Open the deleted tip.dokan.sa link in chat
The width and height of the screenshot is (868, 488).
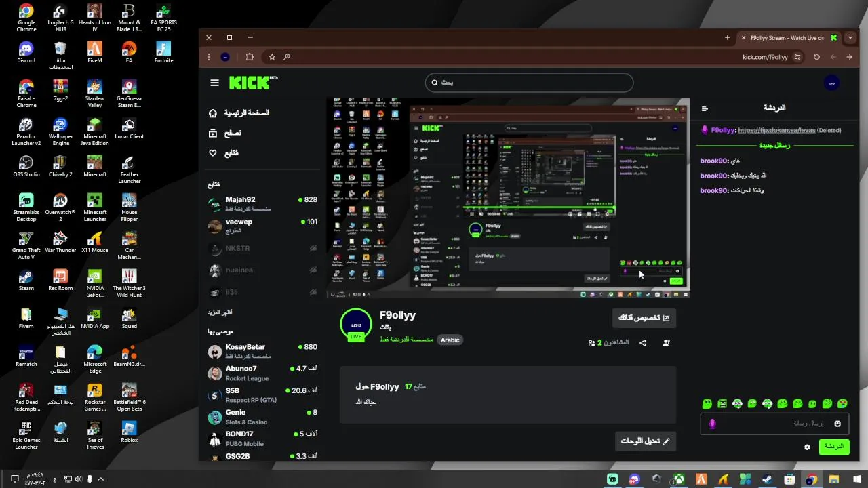[x=776, y=130]
